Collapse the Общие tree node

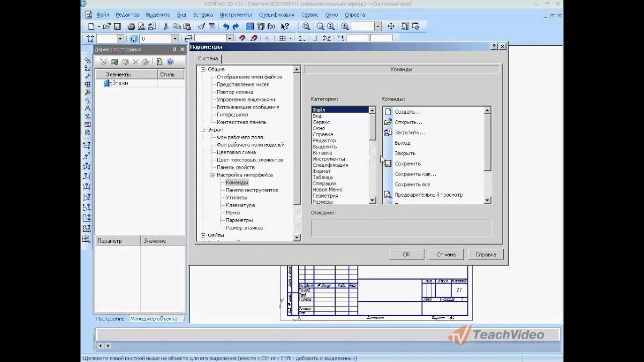(203, 69)
